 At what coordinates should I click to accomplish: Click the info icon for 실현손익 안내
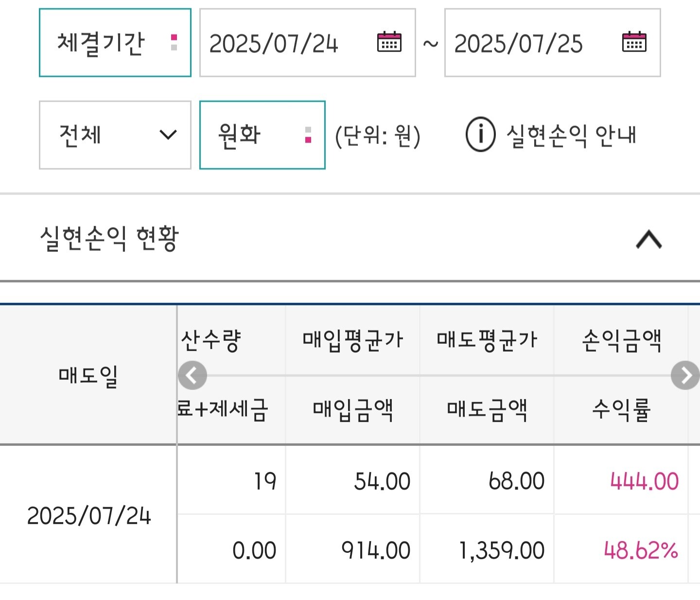click(x=480, y=135)
